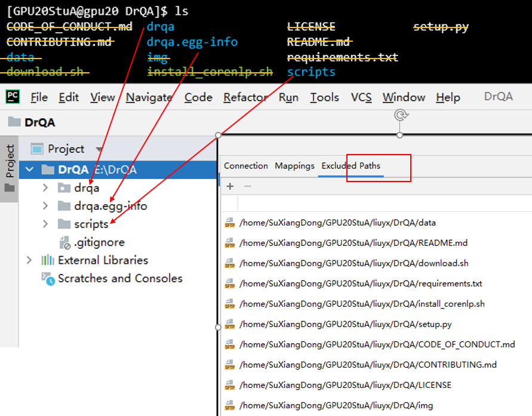The image size is (532, 416).
Task: Click the PyCharm PC logo icon
Action: [x=13, y=97]
